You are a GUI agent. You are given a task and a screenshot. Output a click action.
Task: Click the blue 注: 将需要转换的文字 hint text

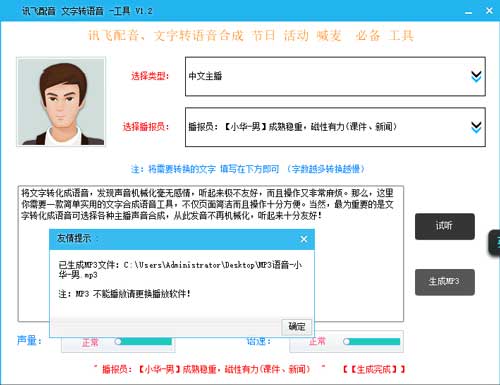click(248, 169)
